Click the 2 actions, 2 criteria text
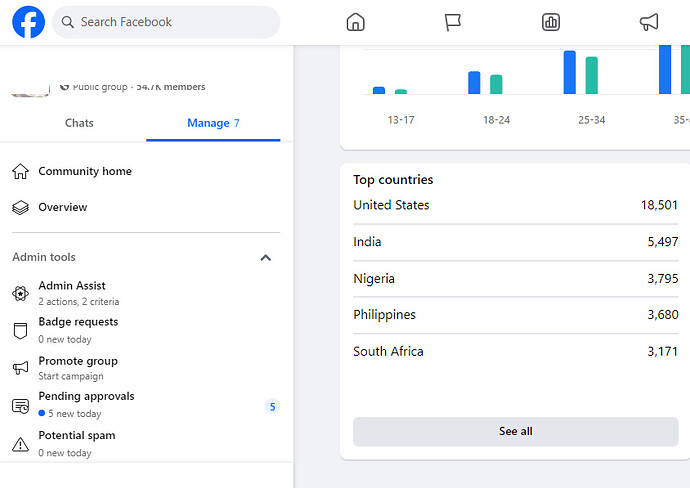 [79, 302]
